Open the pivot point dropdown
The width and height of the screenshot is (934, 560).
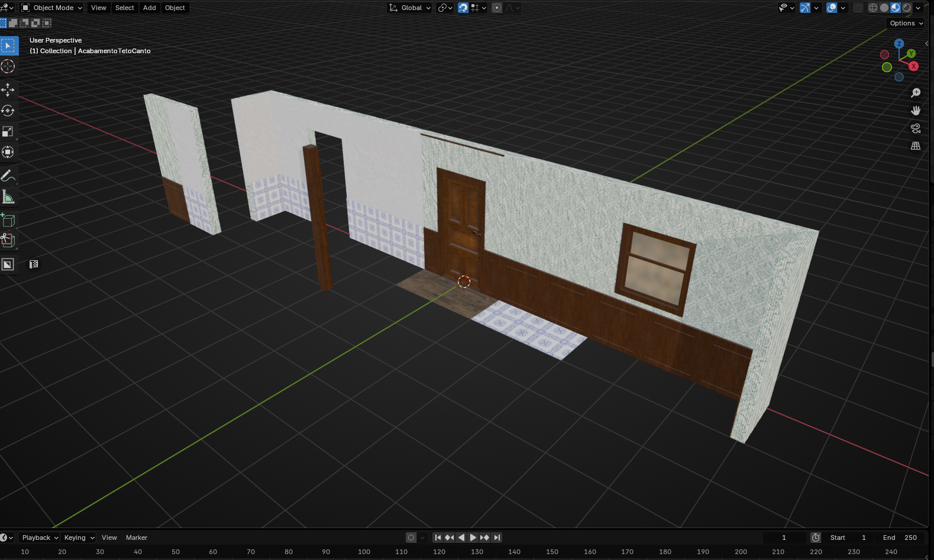click(445, 8)
